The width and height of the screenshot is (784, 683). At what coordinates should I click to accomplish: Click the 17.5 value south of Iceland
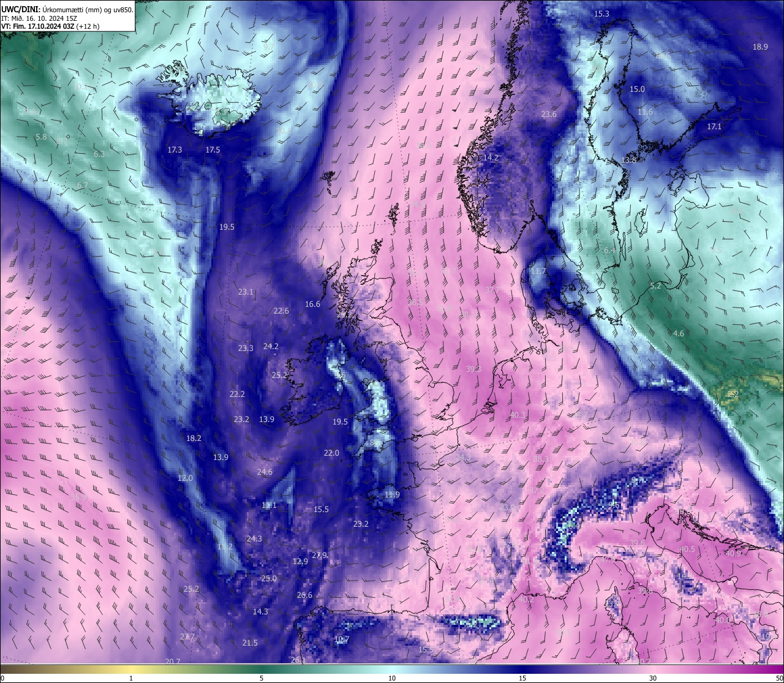click(x=213, y=149)
